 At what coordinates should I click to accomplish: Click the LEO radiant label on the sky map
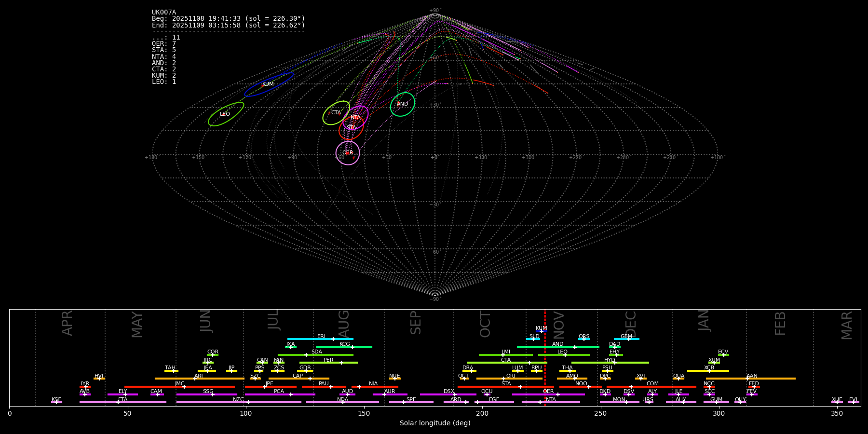[225, 114]
